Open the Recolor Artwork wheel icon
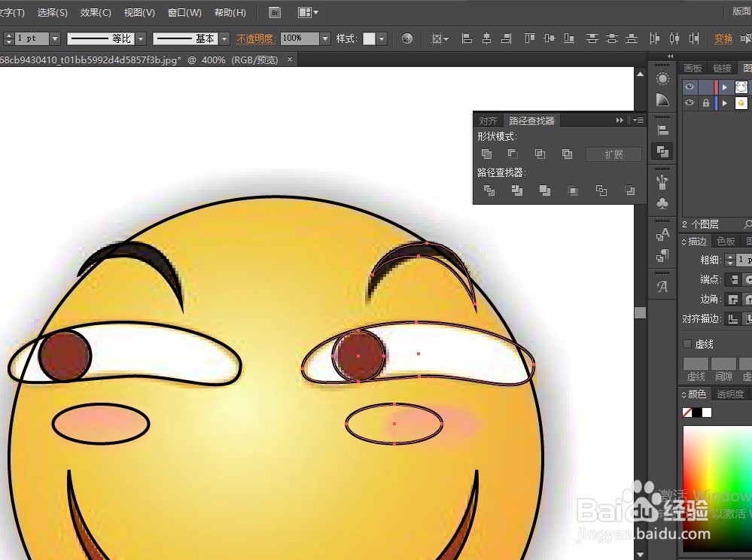The width and height of the screenshot is (752, 560). click(407, 38)
